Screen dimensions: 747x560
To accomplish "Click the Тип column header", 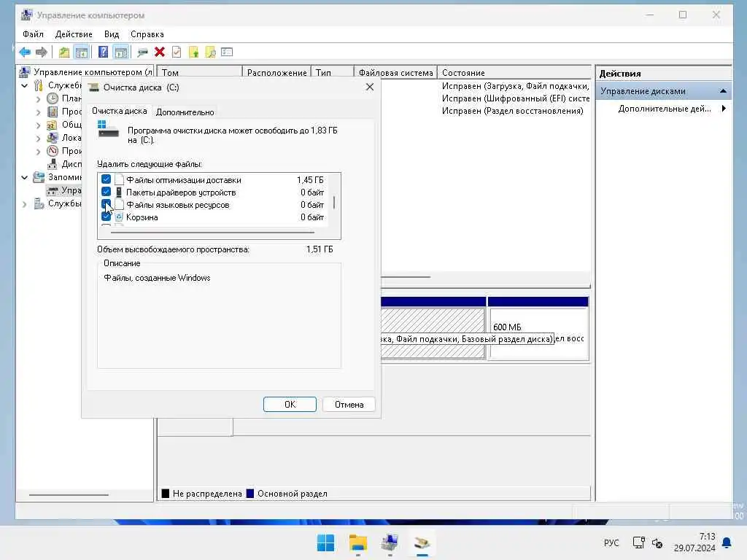I will coord(333,72).
